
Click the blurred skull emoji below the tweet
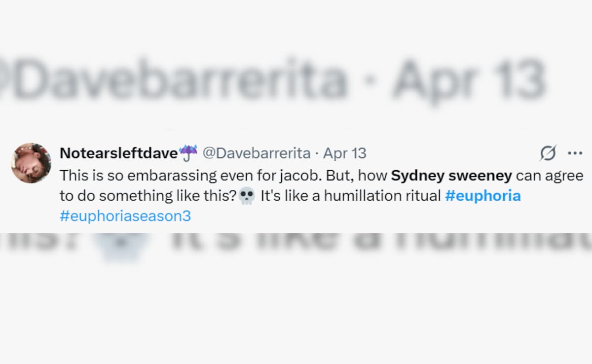121,247
